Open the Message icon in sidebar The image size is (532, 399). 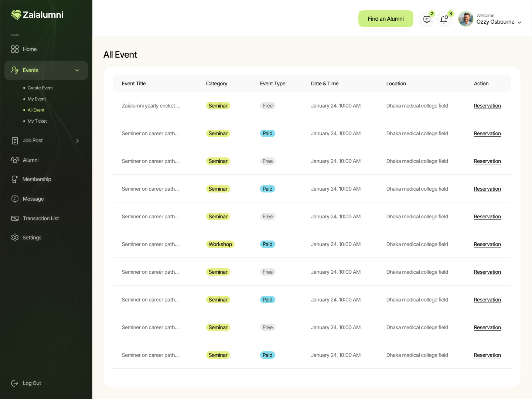coord(15,199)
